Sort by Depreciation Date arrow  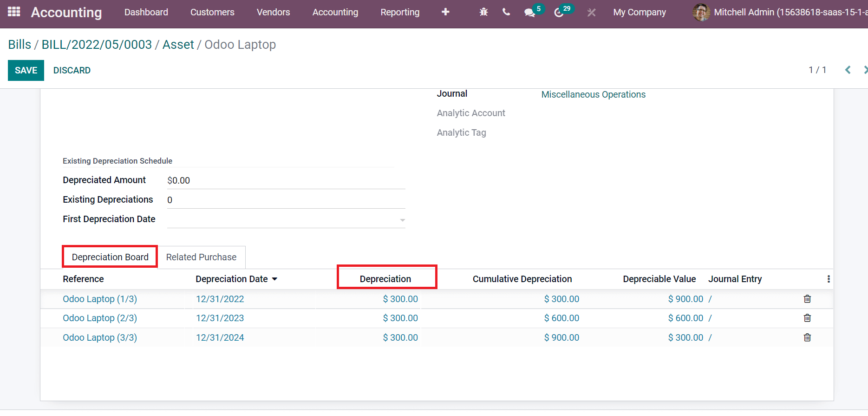pyautogui.click(x=274, y=279)
